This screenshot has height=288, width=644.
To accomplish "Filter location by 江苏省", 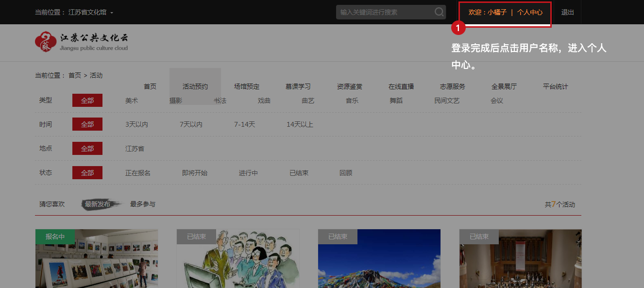I will tap(135, 149).
